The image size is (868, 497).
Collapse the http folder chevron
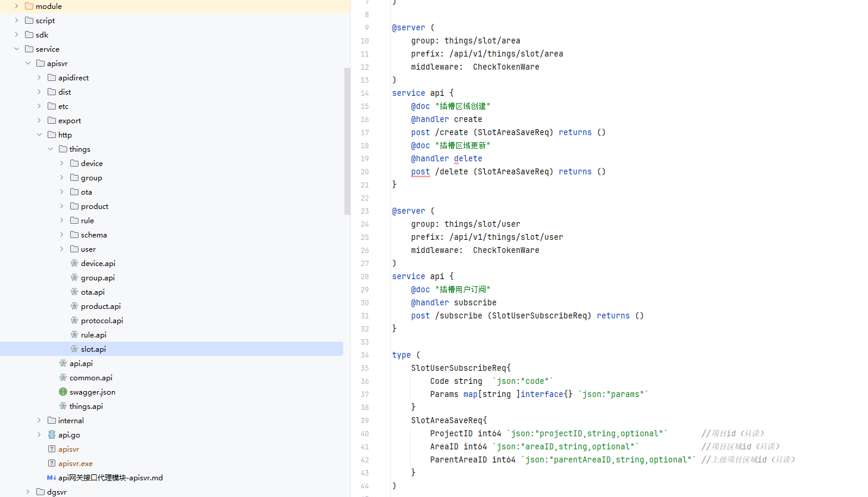point(39,135)
